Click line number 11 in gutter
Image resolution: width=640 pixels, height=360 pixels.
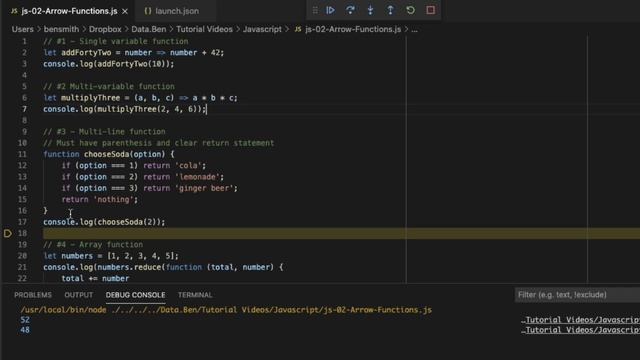(x=22, y=154)
